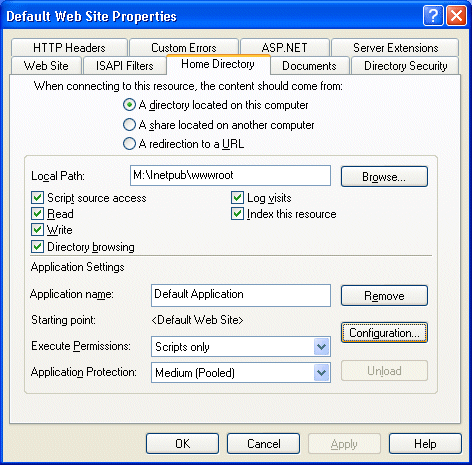Uncheck Index this resource

[x=237, y=214]
